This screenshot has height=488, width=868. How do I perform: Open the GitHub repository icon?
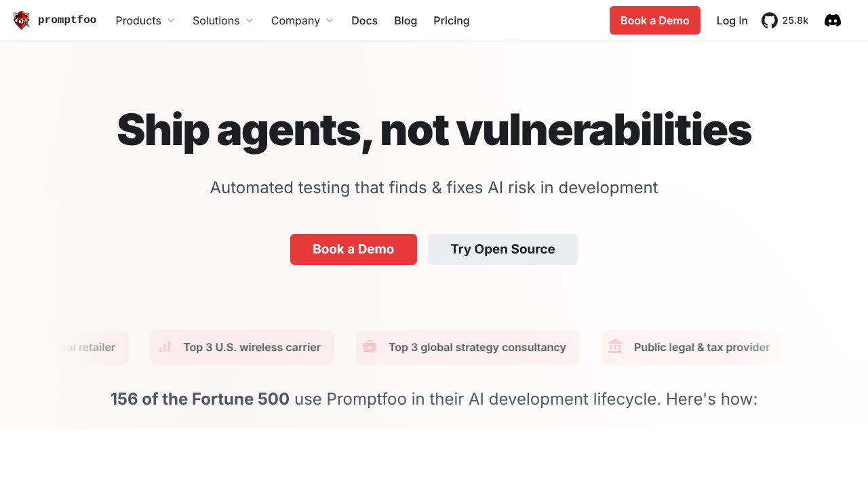click(x=770, y=20)
